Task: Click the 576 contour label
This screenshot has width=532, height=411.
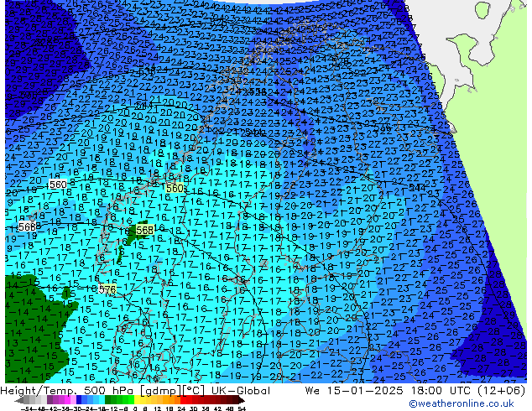Action: [107, 289]
